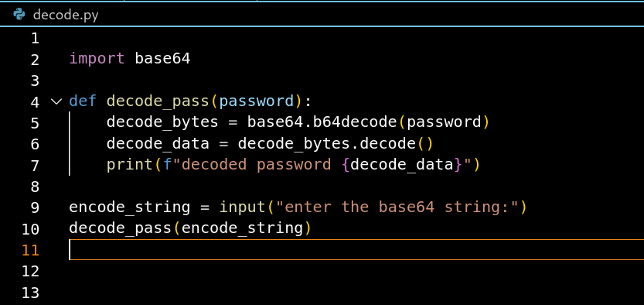Click encode_string argument on line 10
This screenshot has height=305, width=644.
pyautogui.click(x=242, y=228)
